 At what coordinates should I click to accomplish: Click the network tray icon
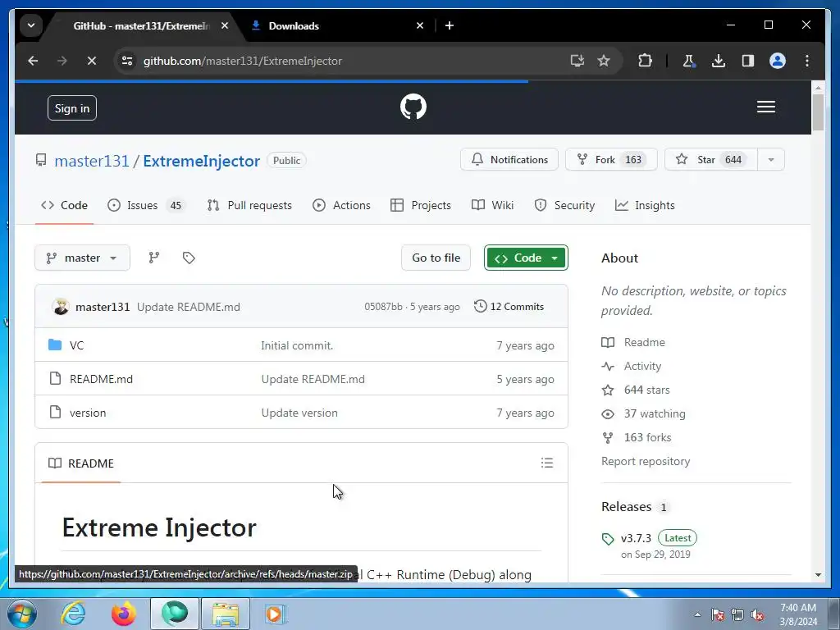click(x=737, y=614)
